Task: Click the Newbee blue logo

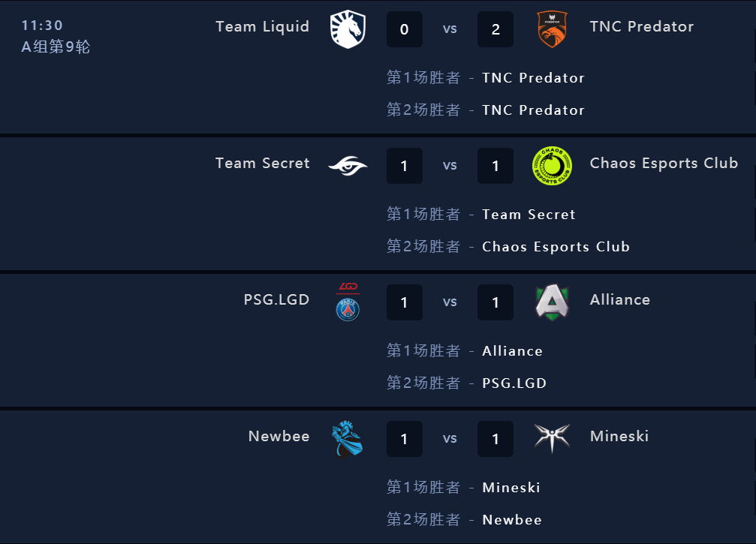Action: coord(346,439)
